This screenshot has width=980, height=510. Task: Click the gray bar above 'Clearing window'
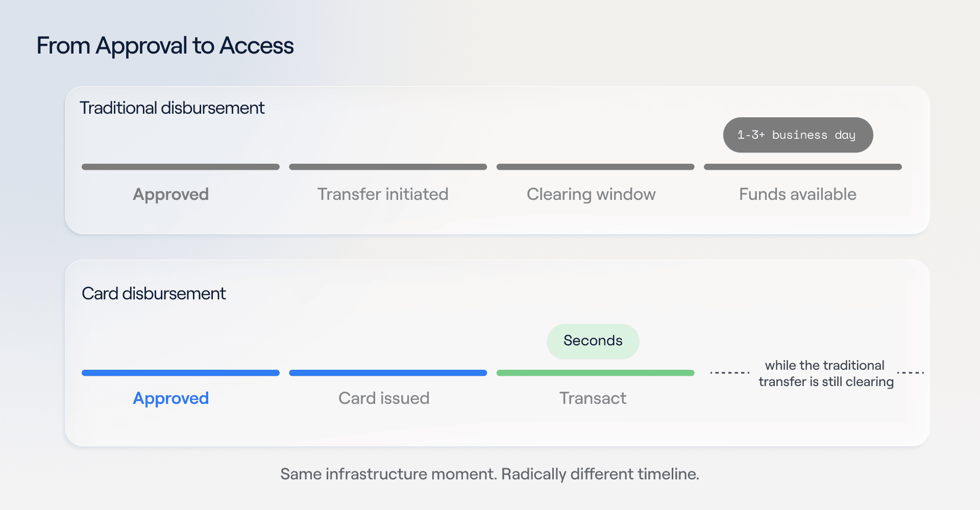pyautogui.click(x=595, y=167)
